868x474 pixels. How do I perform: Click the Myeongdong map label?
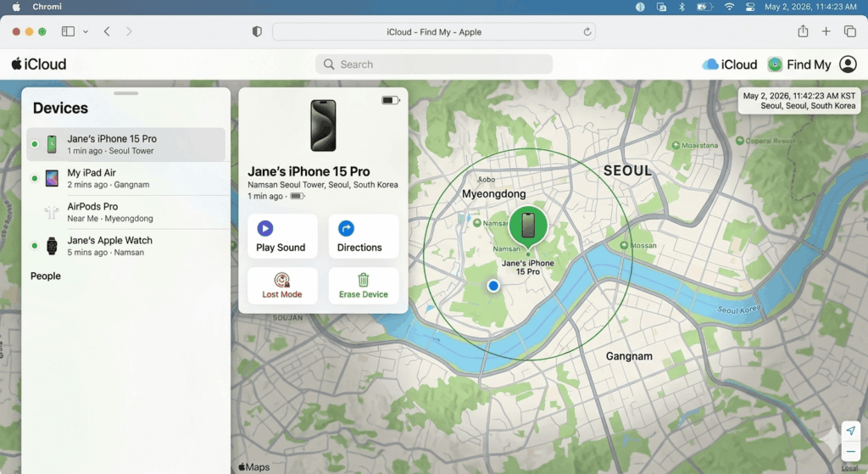[494, 194]
